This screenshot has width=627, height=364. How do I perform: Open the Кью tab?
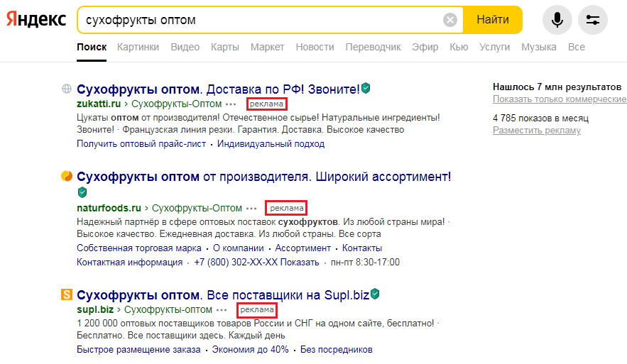(x=459, y=47)
